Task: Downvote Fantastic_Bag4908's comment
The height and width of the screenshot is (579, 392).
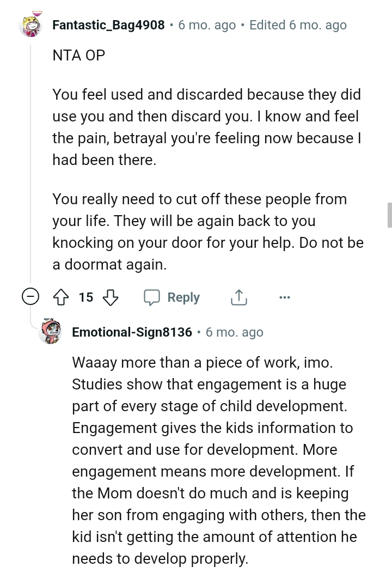Action: click(110, 297)
